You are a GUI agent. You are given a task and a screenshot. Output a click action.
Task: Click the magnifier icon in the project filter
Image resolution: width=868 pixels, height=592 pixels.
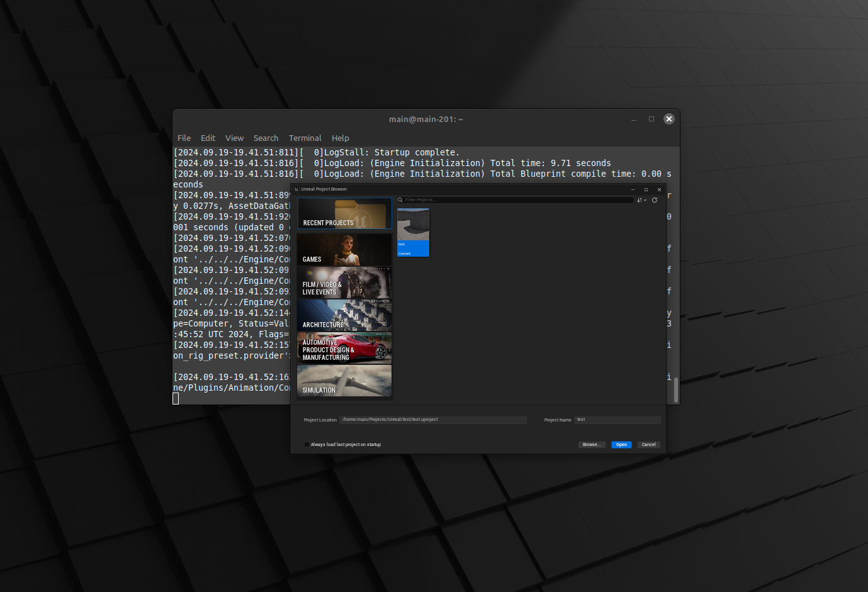tap(400, 200)
